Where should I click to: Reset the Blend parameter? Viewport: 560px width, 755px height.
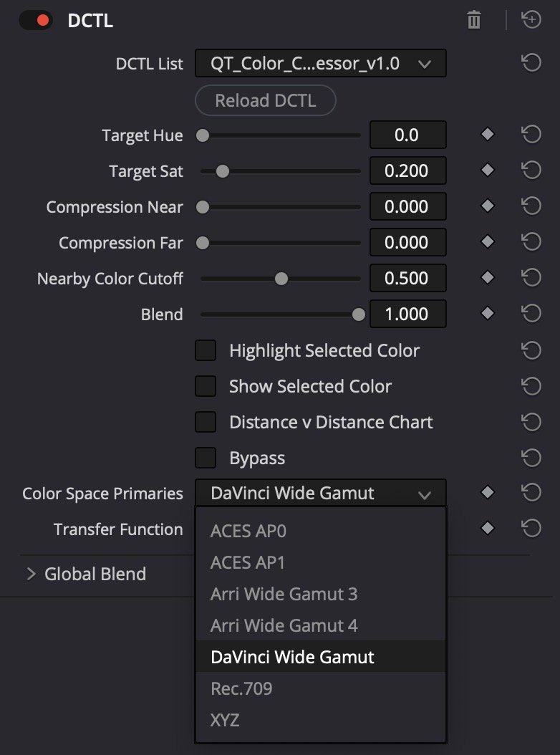pyautogui.click(x=531, y=314)
